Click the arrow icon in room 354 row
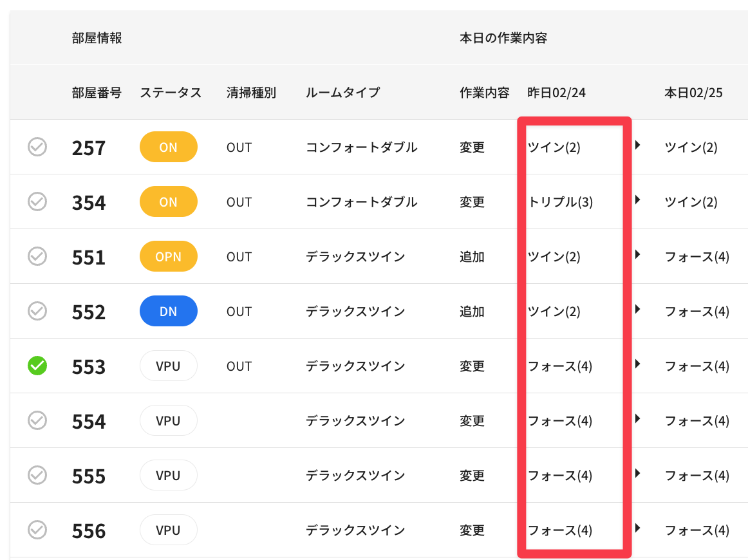The image size is (748, 560). tap(638, 201)
